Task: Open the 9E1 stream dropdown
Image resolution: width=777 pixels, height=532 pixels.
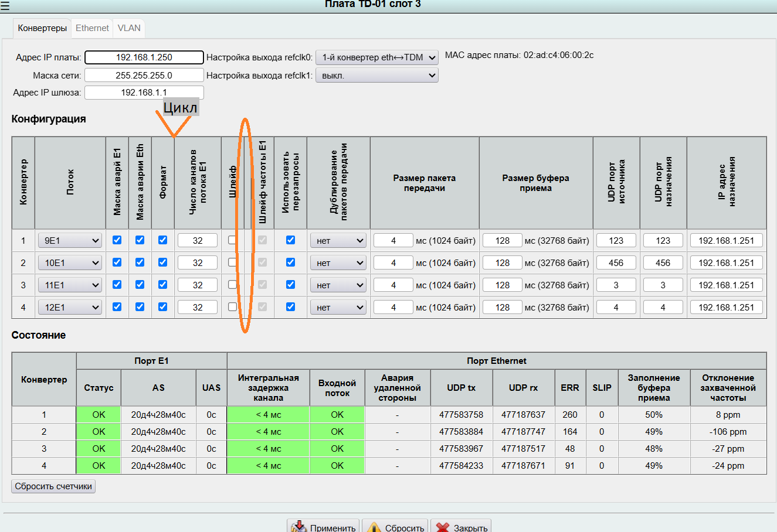Action: click(x=70, y=241)
